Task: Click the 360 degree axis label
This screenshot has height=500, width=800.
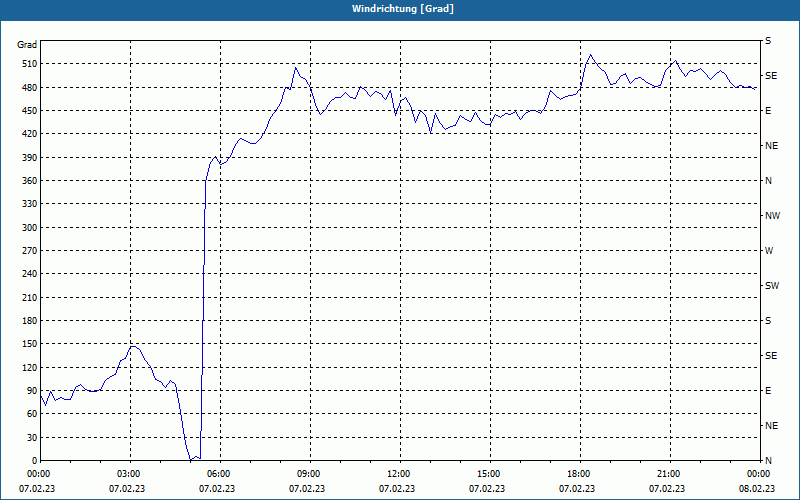Action: pyautogui.click(x=30, y=181)
